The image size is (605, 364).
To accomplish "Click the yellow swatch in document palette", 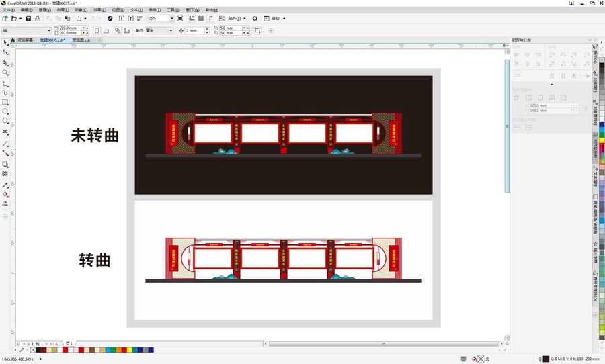I will 130,350.
